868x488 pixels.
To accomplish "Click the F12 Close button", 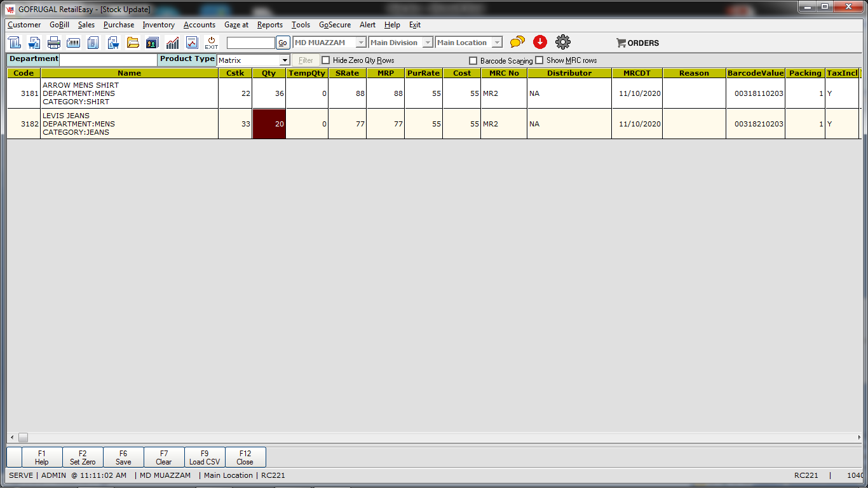I will tap(245, 457).
